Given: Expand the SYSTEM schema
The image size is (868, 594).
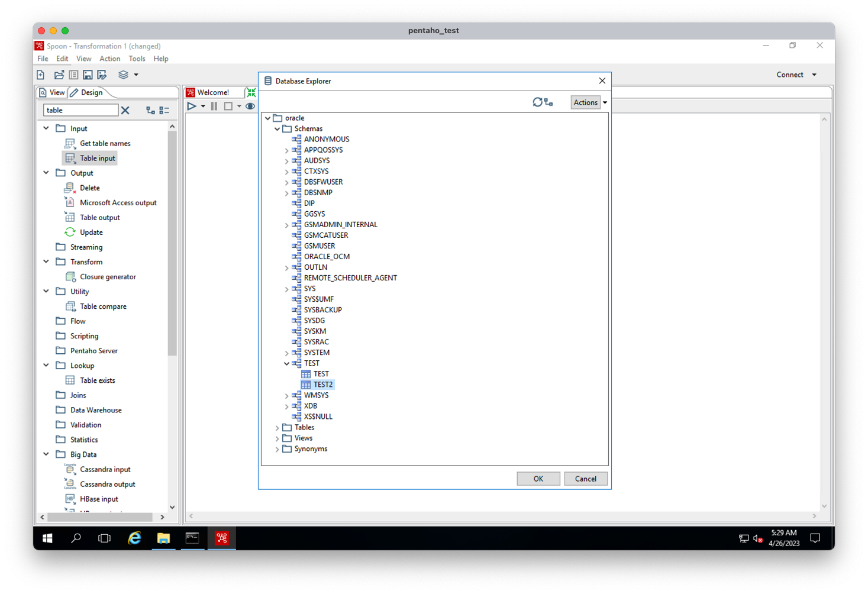Looking at the screenshot, I should pos(287,353).
